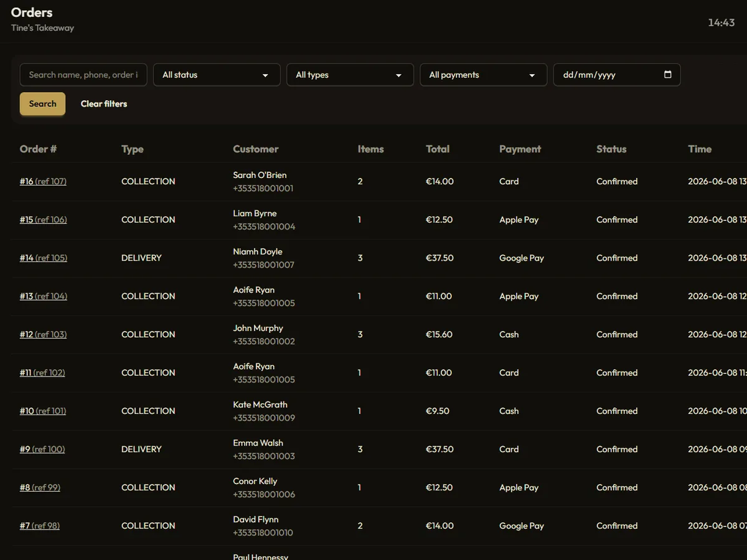Click the 14:43 clock display
Screen dimensions: 747x560
[x=721, y=23]
